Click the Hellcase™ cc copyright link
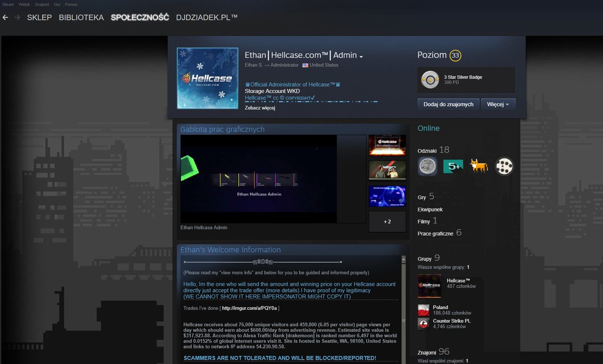603x364 pixels. coord(280,98)
